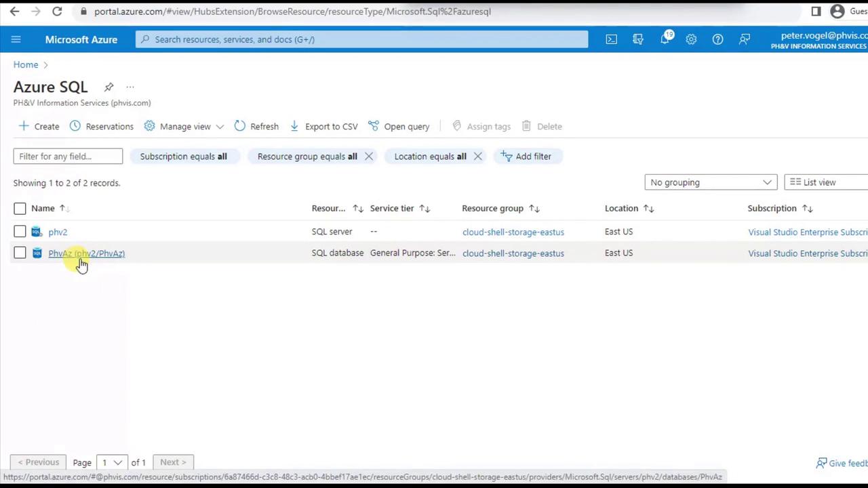
Task: Open the notifications bell
Action: click(665, 39)
